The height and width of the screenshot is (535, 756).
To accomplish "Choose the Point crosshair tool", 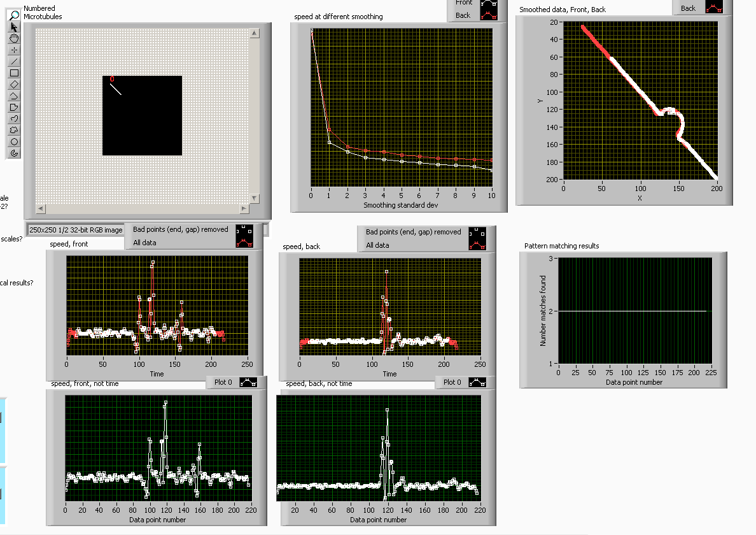I will pos(14,50).
